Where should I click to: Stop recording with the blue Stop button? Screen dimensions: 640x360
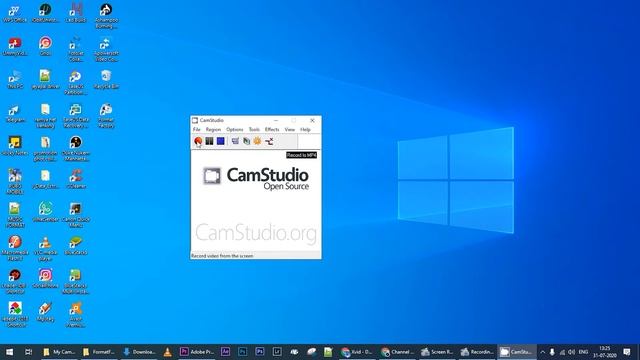pos(220,141)
